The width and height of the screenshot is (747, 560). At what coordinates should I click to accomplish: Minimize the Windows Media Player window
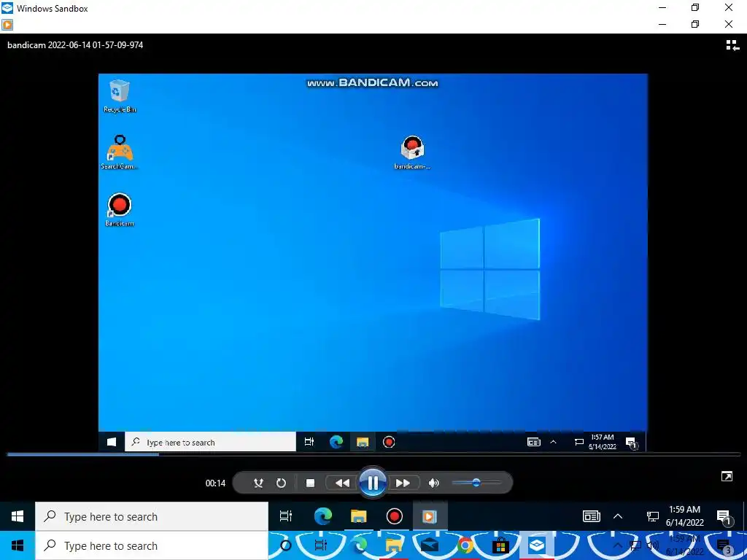(x=662, y=24)
